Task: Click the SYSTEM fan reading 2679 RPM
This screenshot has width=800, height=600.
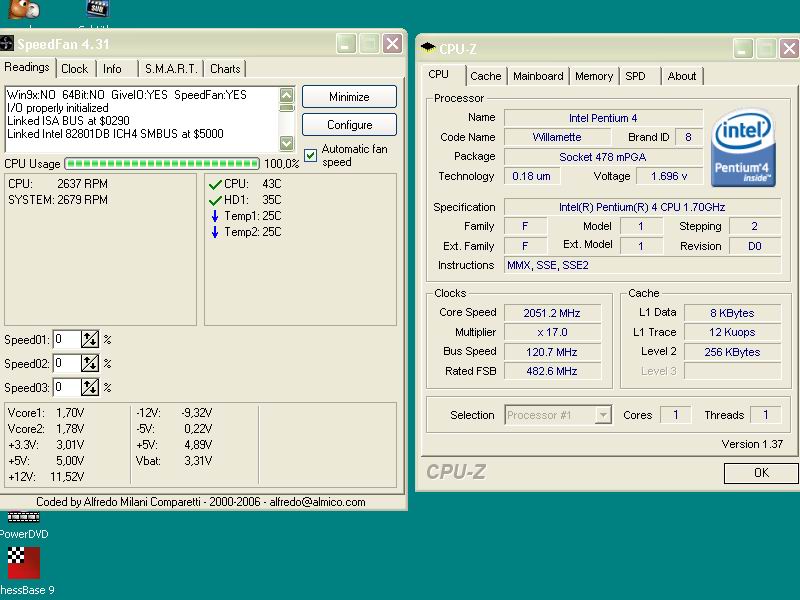Action: (82, 199)
